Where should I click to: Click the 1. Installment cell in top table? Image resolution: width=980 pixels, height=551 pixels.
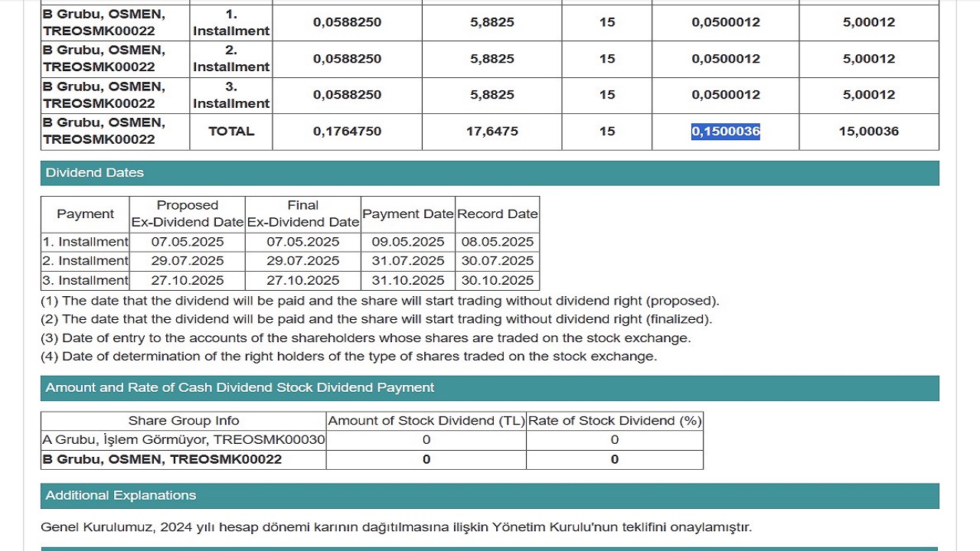(x=231, y=22)
